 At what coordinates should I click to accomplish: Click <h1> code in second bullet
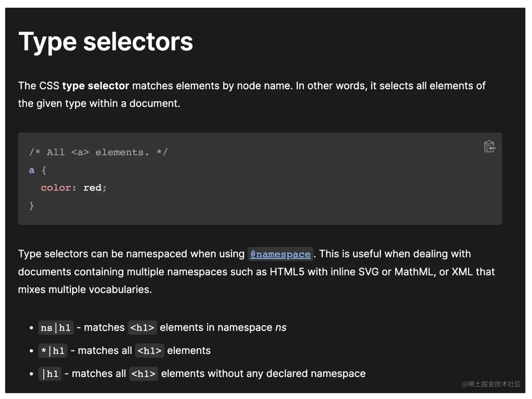(150, 351)
